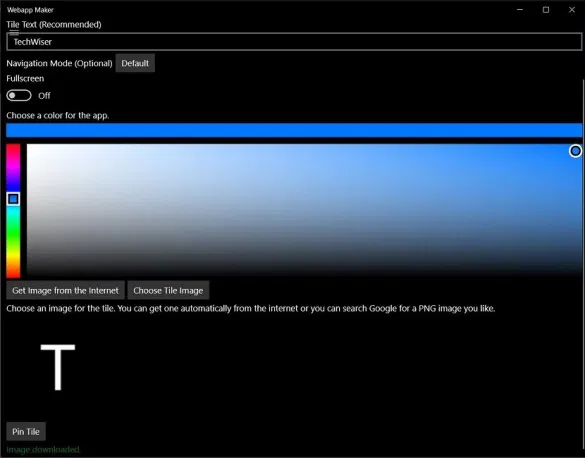Maximize the Webapp Maker window
The image size is (585, 458).
point(546,10)
